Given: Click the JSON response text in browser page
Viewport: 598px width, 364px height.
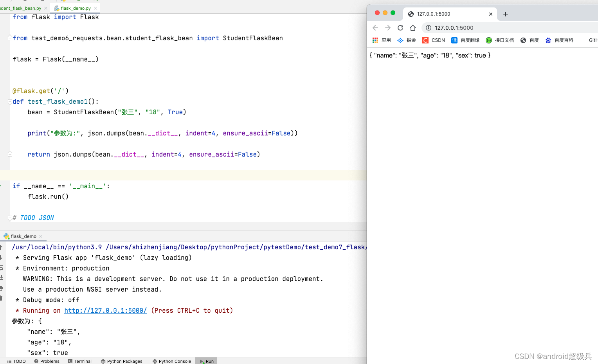Looking at the screenshot, I should click(x=430, y=55).
